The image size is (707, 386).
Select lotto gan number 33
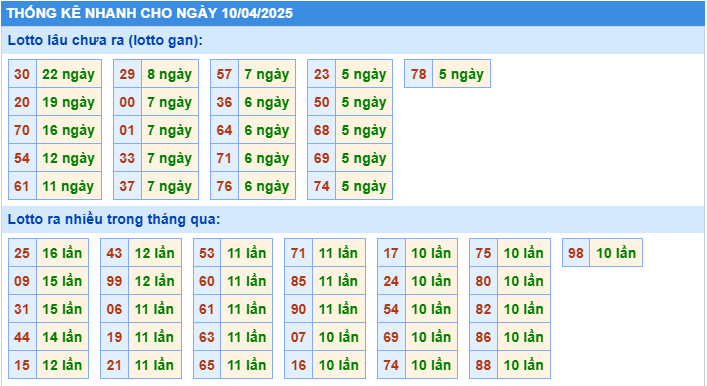point(127,158)
